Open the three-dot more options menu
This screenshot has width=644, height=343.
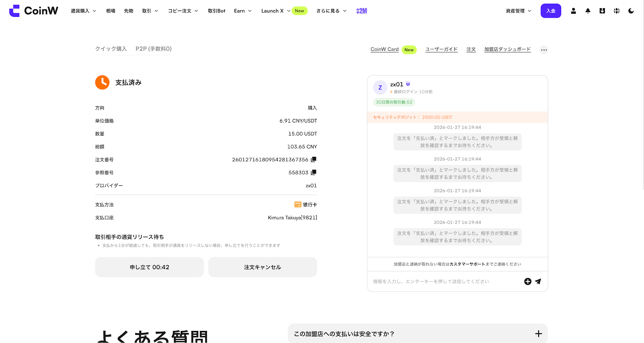[544, 50]
